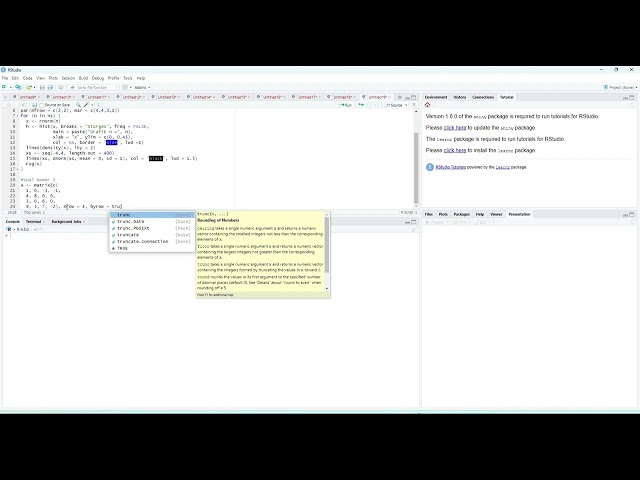Select trunc.POSIXt autocomplete suggestion
This screenshot has width=640, height=480.
152,228
